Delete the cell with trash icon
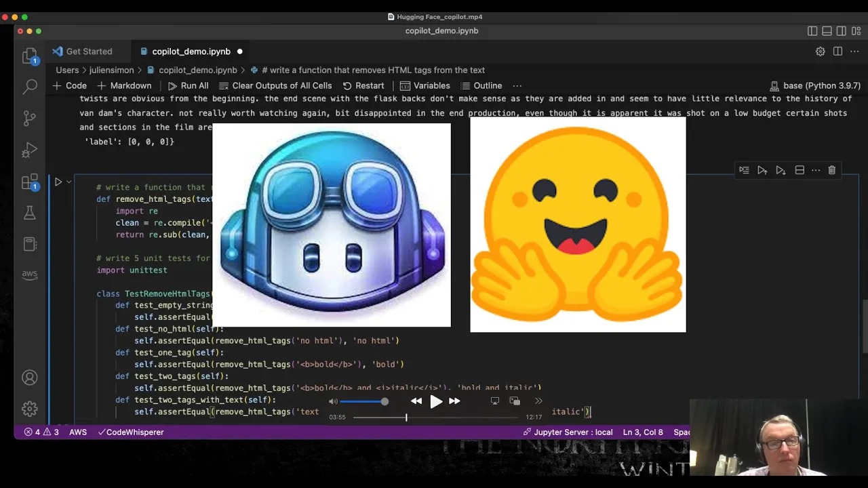This screenshot has width=868, height=488. 832,170
